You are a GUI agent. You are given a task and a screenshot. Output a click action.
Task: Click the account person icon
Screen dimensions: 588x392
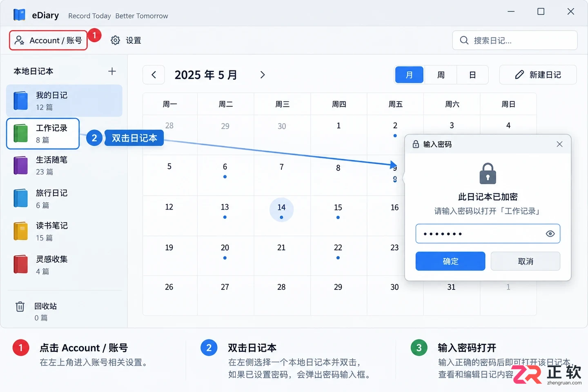tap(19, 40)
